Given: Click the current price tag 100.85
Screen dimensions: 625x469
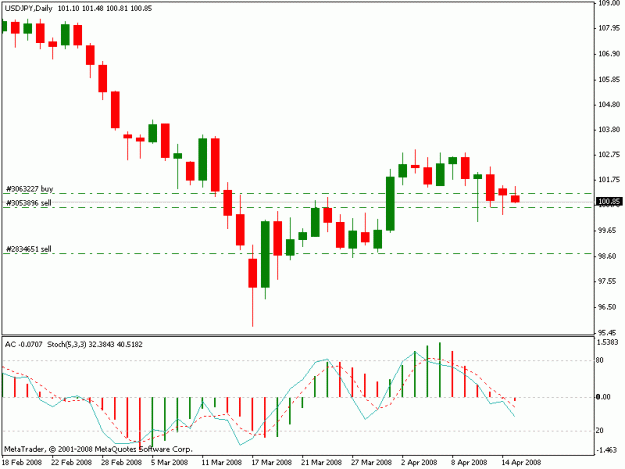Looking at the screenshot, I should (x=609, y=202).
